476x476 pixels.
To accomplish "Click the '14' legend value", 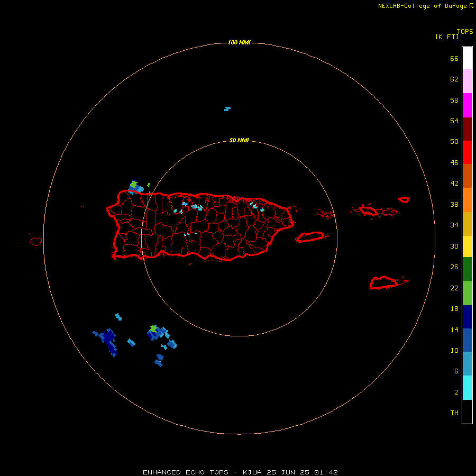I will pos(454,329).
